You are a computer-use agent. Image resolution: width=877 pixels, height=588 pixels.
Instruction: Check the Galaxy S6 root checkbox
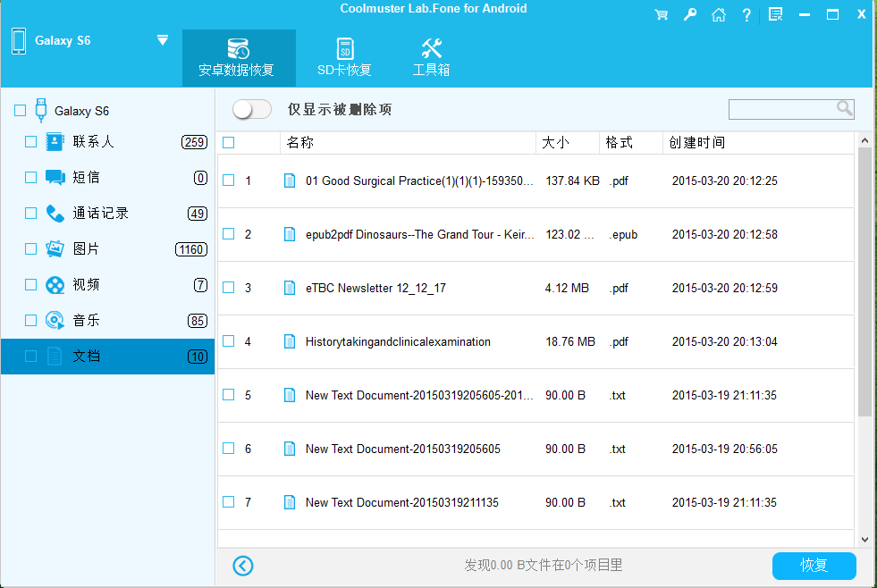point(21,110)
